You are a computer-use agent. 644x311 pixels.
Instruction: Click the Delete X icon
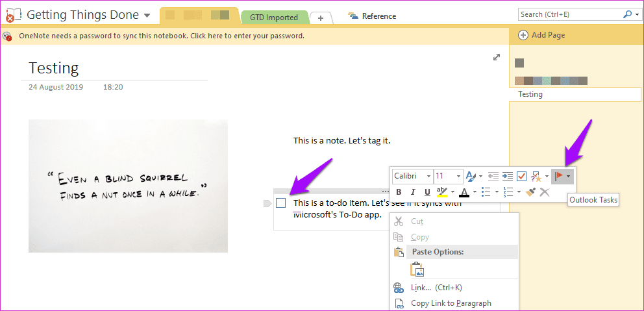[x=544, y=192]
